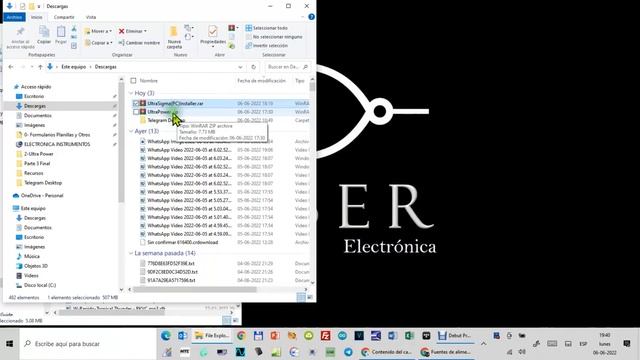Open Acceso rápido in navigation pane
The image size is (640, 360).
(36, 87)
